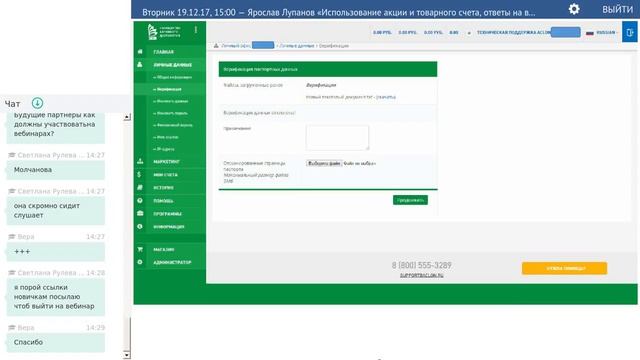
Task: Click Верификация паспортных данных panel header
Action: pyautogui.click(x=328, y=69)
